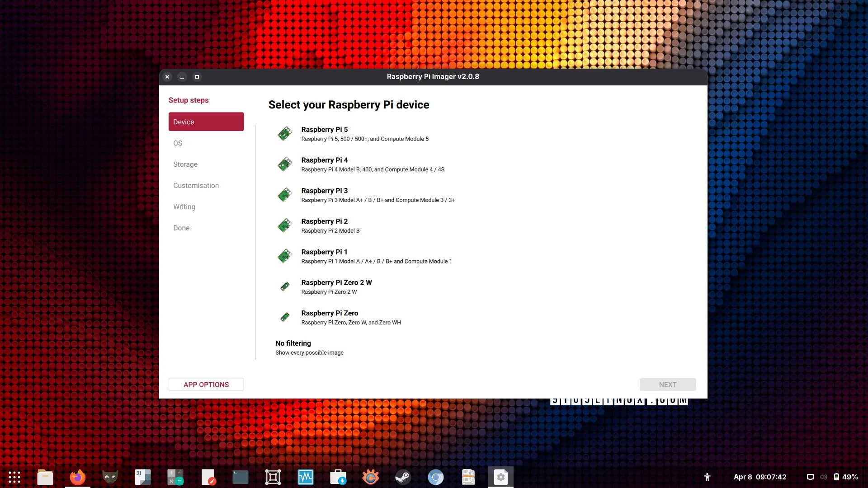Choose the Raspberry Pi Zero 2 W icon
The width and height of the screenshot is (868, 488).
[x=285, y=287]
